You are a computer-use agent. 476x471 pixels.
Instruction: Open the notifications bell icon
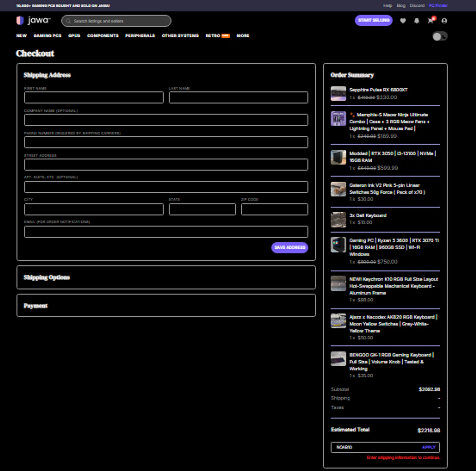coord(417,21)
